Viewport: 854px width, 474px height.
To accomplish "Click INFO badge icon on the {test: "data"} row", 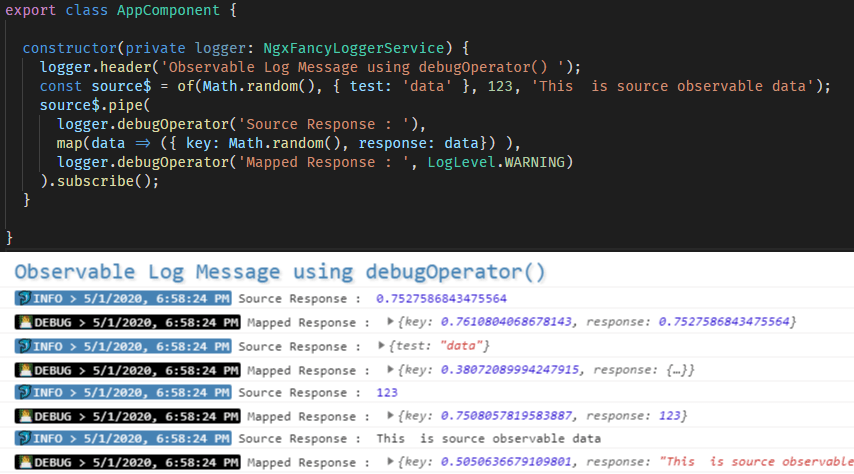I will pos(24,346).
